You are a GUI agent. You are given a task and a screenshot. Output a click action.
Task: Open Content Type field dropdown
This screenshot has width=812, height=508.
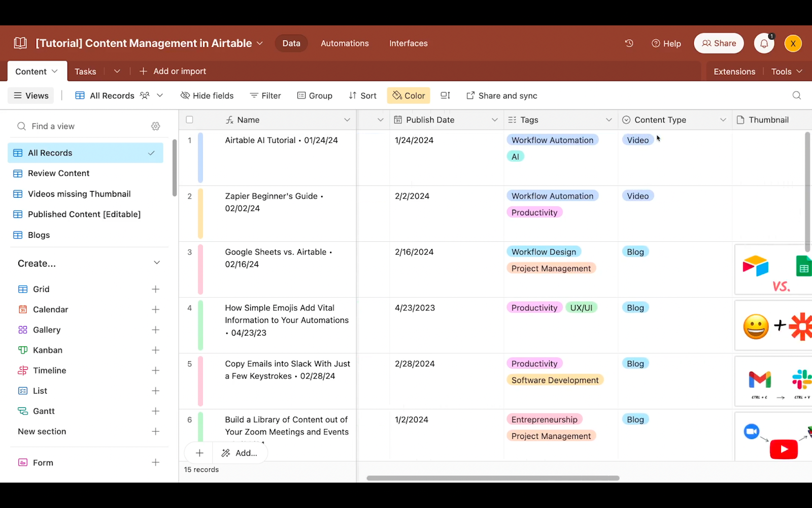tap(723, 120)
